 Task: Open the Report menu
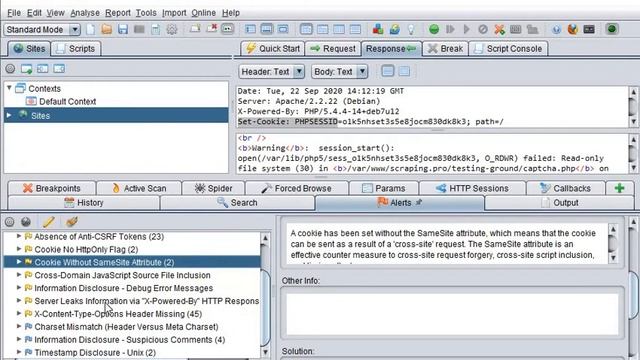click(x=118, y=13)
